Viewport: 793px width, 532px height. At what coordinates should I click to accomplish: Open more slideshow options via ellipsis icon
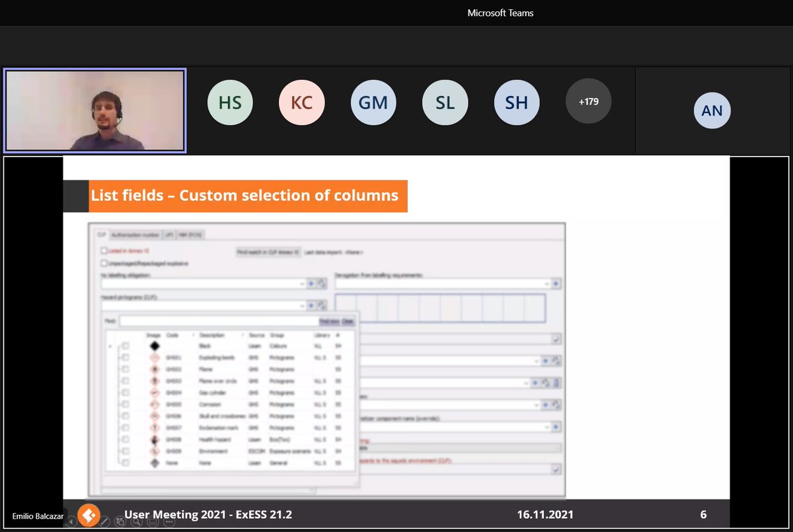[x=169, y=522]
